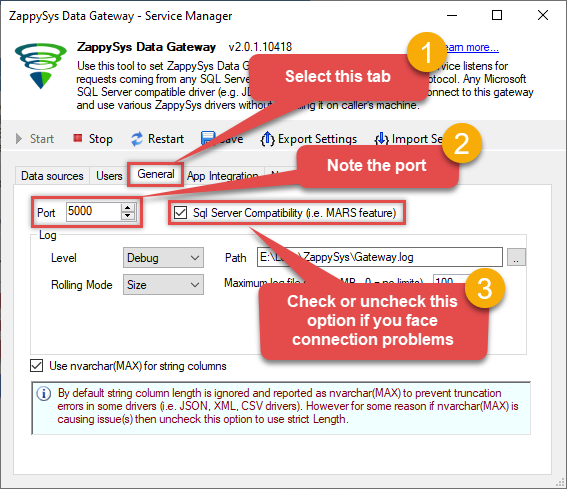Click the Import Settings download icon
Viewport: 567px width, 489px height.
(381, 139)
